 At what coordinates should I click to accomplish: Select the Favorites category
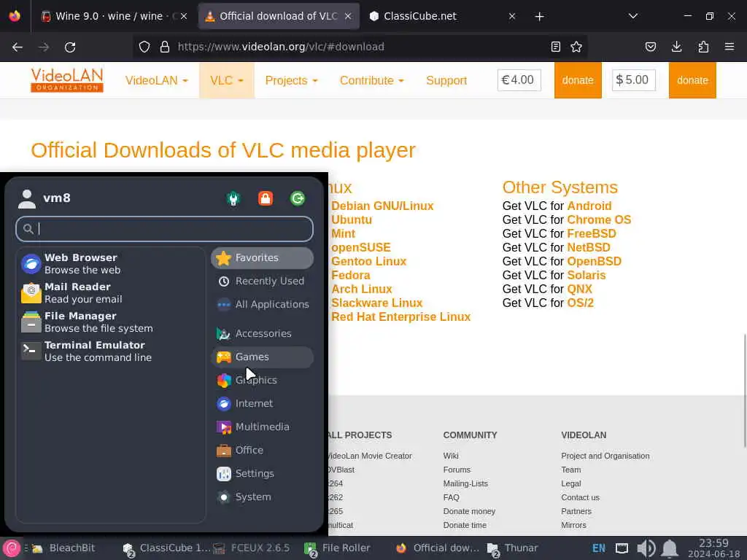click(262, 257)
